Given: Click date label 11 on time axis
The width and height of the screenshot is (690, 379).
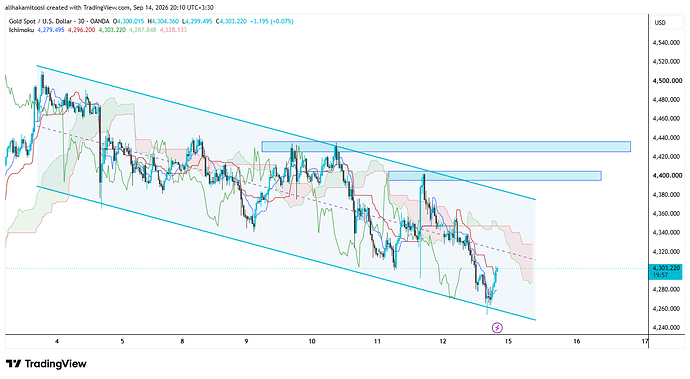Looking at the screenshot, I should click(x=377, y=341).
